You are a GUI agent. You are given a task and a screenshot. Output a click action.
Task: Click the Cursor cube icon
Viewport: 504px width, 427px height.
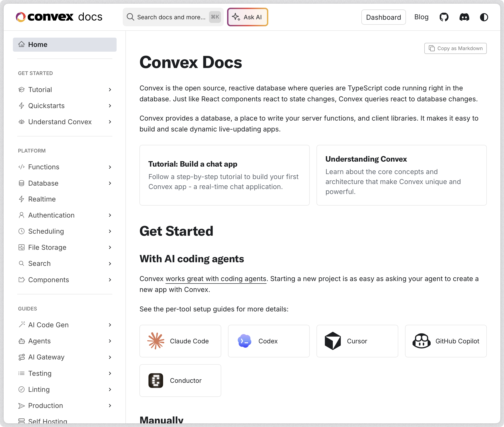pyautogui.click(x=333, y=341)
